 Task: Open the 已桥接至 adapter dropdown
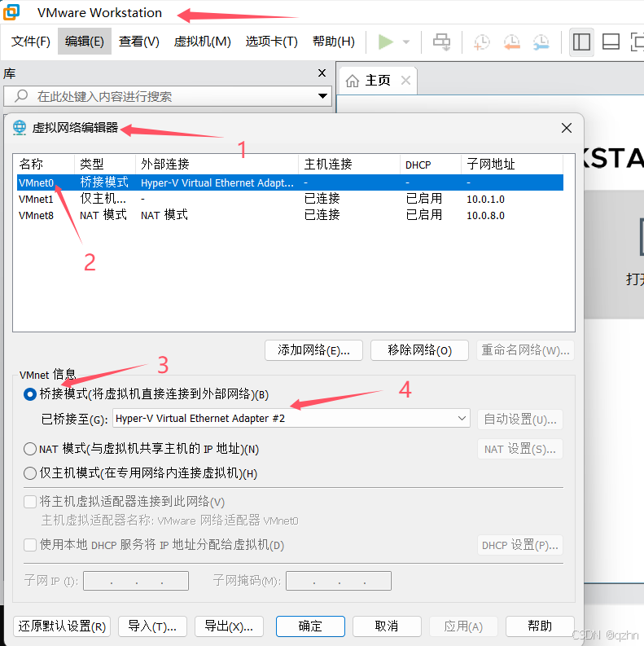pyautogui.click(x=291, y=419)
